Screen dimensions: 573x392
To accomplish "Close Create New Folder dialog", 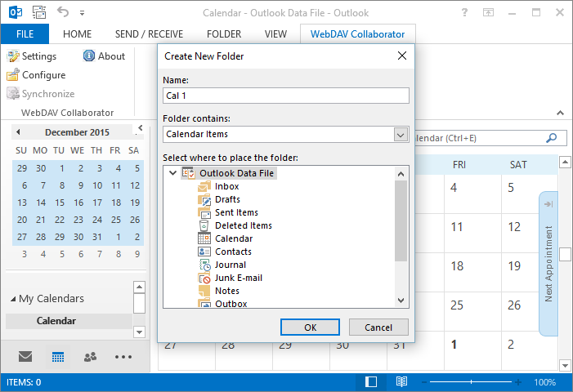I will click(x=402, y=56).
